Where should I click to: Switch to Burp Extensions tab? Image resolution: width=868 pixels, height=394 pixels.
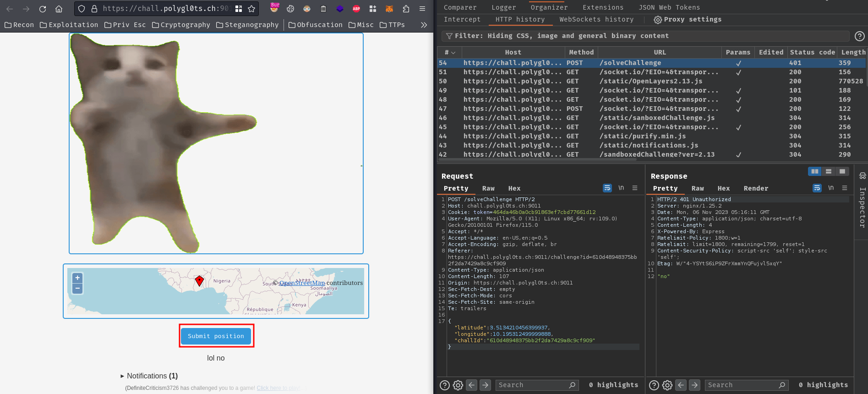(603, 7)
